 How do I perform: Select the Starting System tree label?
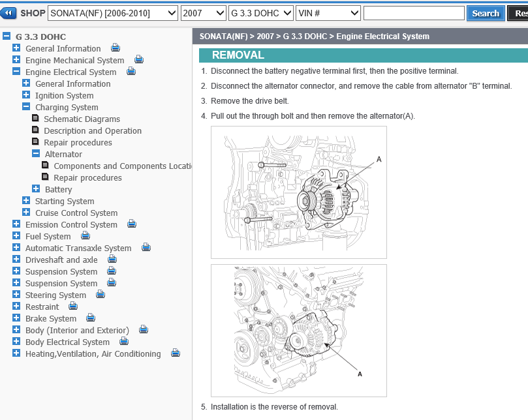point(65,202)
